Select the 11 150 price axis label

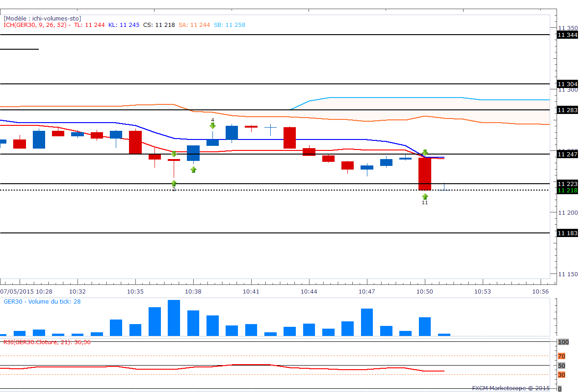coord(569,274)
